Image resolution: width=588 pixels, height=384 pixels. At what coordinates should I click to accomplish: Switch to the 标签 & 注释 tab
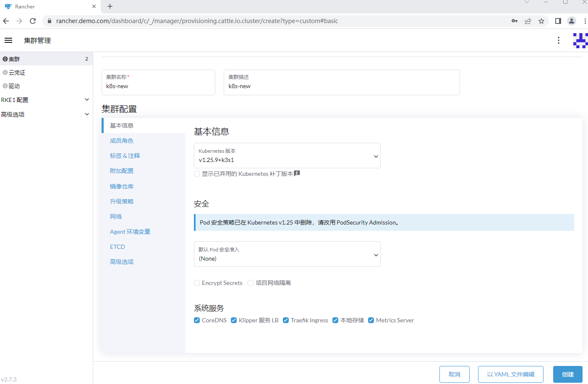(x=125, y=156)
